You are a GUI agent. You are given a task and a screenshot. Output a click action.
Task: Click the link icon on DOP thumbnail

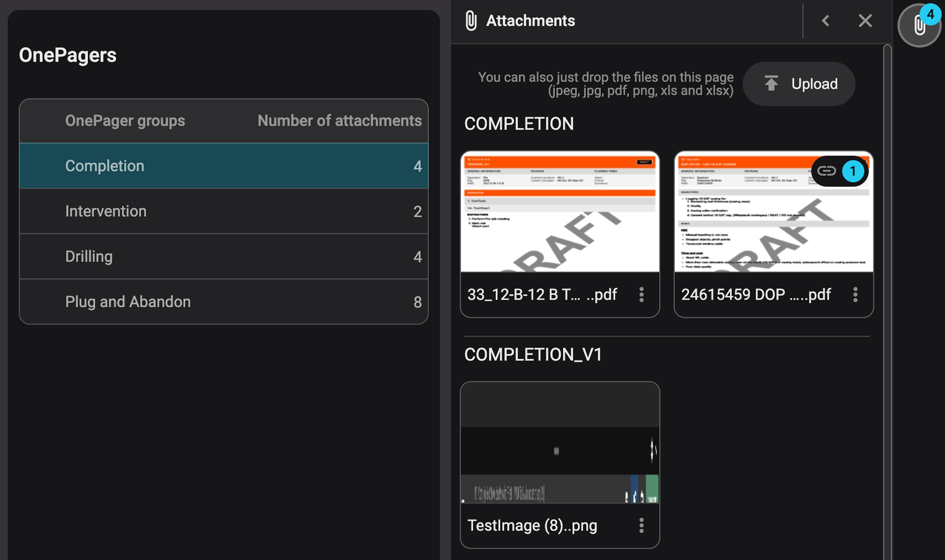point(826,171)
